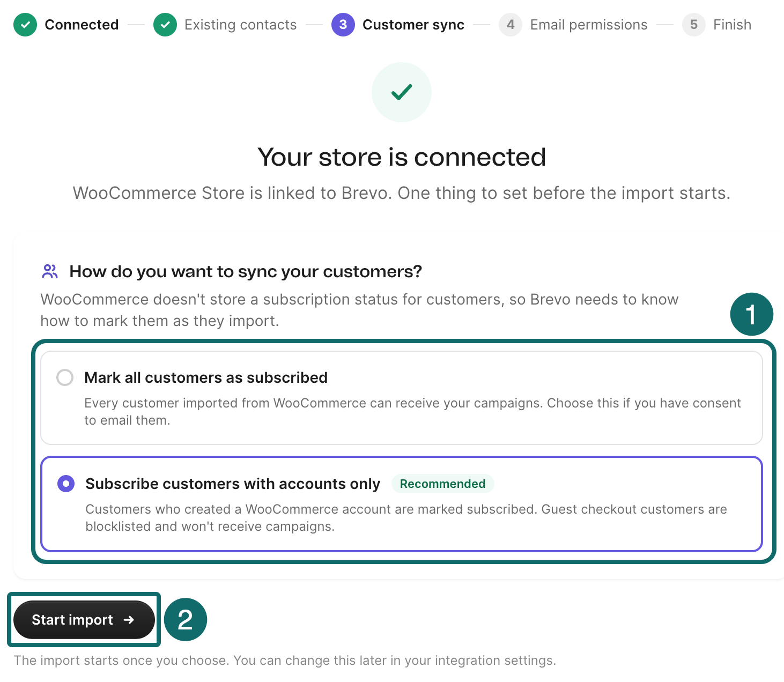Click the customers people icon beside sync heading
Viewport: 784px width, 682px height.
[x=50, y=272]
